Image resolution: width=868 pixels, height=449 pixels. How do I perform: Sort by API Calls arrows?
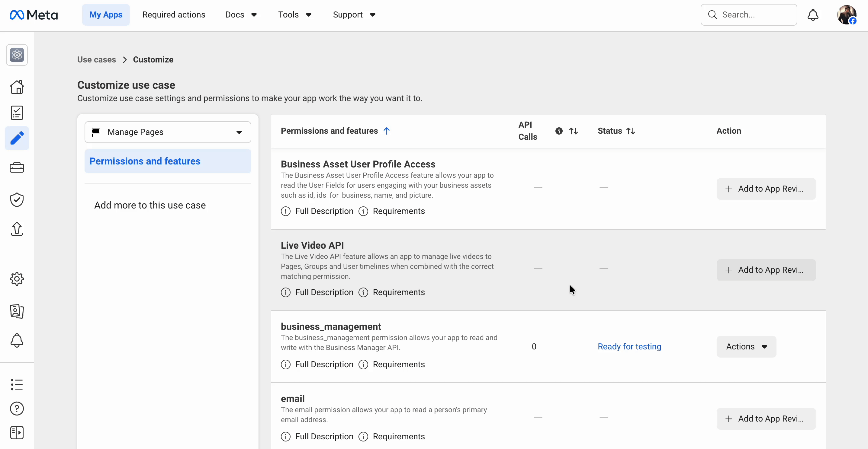(x=574, y=131)
